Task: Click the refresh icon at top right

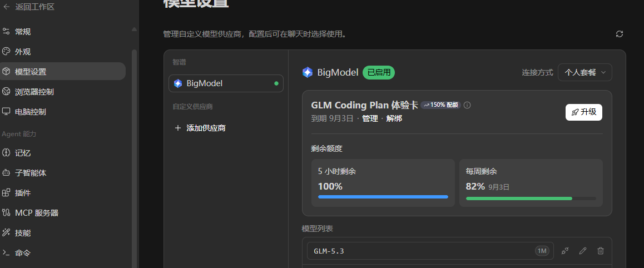Action: click(x=620, y=34)
